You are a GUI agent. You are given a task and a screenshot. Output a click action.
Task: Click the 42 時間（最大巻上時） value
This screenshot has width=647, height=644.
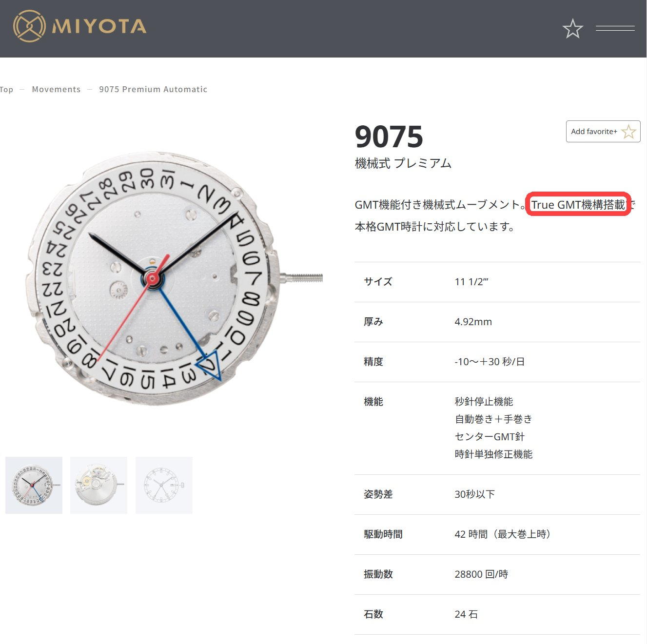pyautogui.click(x=504, y=534)
